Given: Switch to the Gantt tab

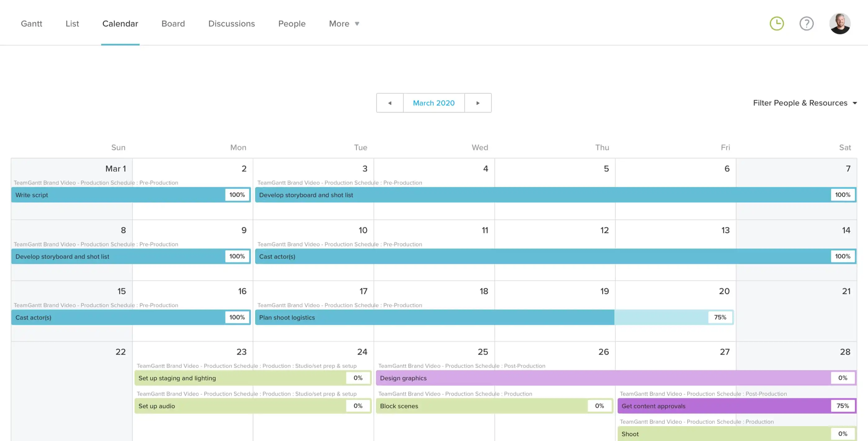Looking at the screenshot, I should 31,24.
